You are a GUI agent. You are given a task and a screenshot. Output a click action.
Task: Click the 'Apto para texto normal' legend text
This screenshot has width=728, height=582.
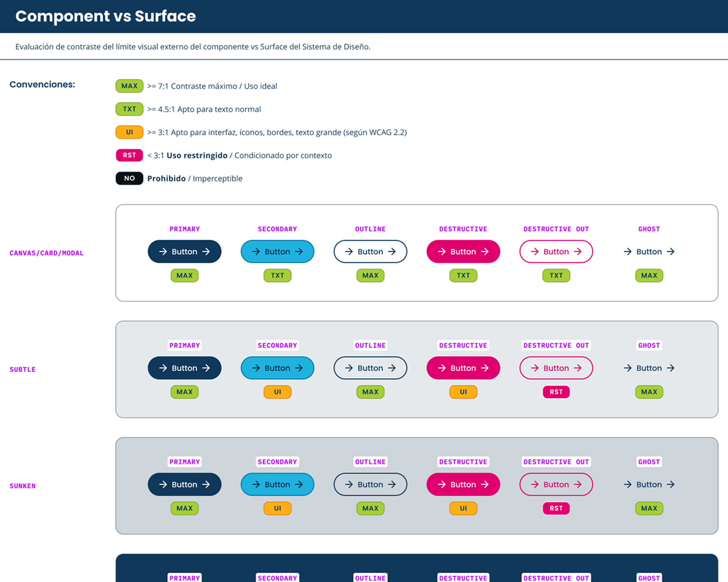point(219,109)
